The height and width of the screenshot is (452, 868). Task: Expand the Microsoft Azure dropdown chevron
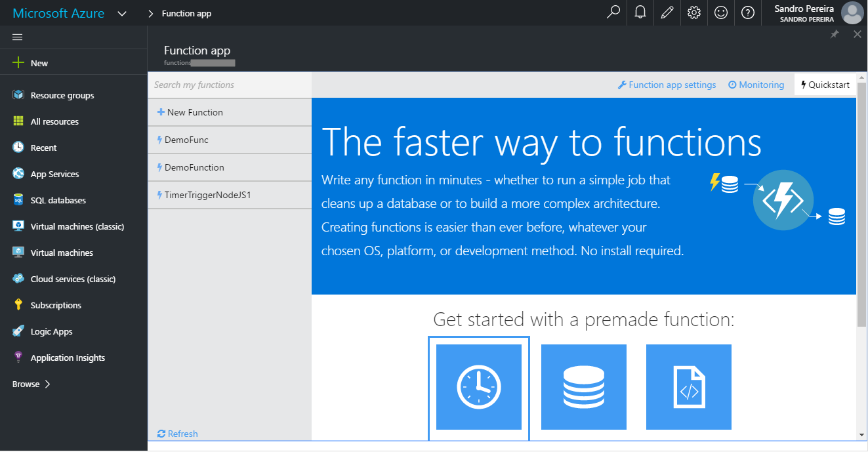(x=122, y=13)
